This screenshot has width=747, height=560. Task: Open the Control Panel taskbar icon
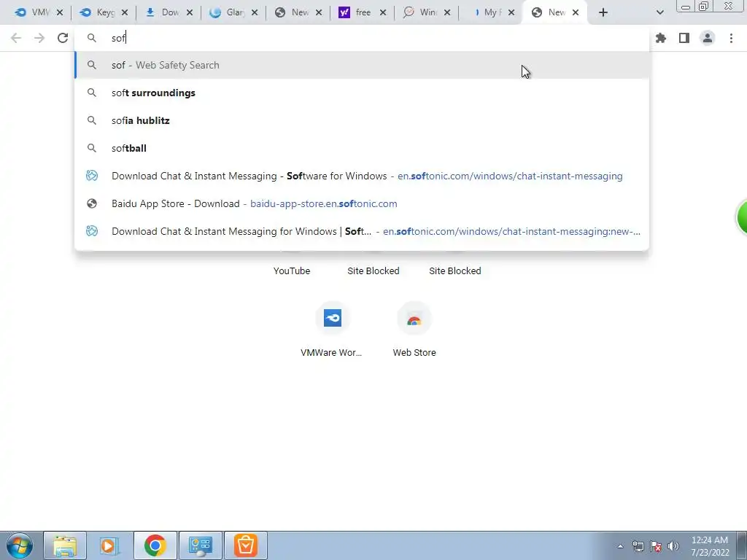pos(201,545)
